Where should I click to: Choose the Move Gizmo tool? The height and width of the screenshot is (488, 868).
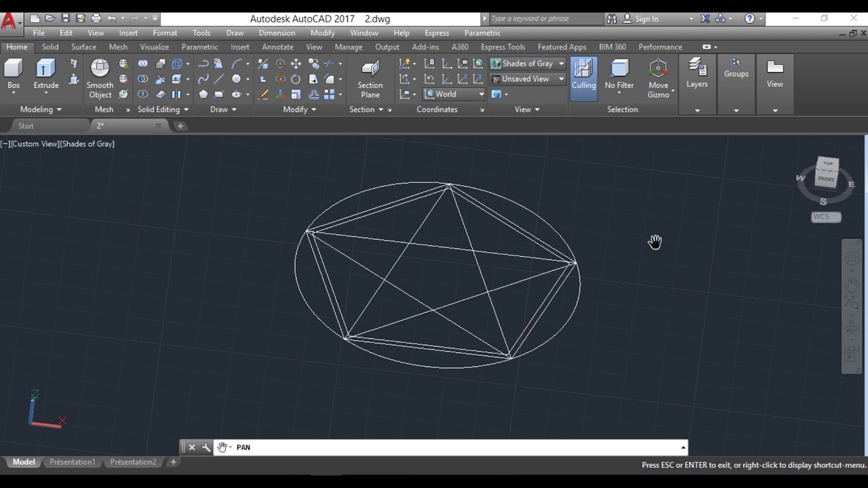658,79
